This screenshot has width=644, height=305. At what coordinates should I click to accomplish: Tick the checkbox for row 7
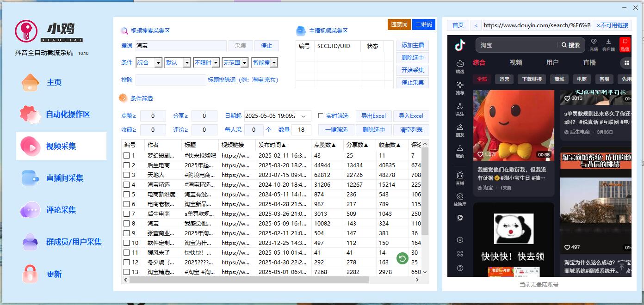tap(127, 214)
